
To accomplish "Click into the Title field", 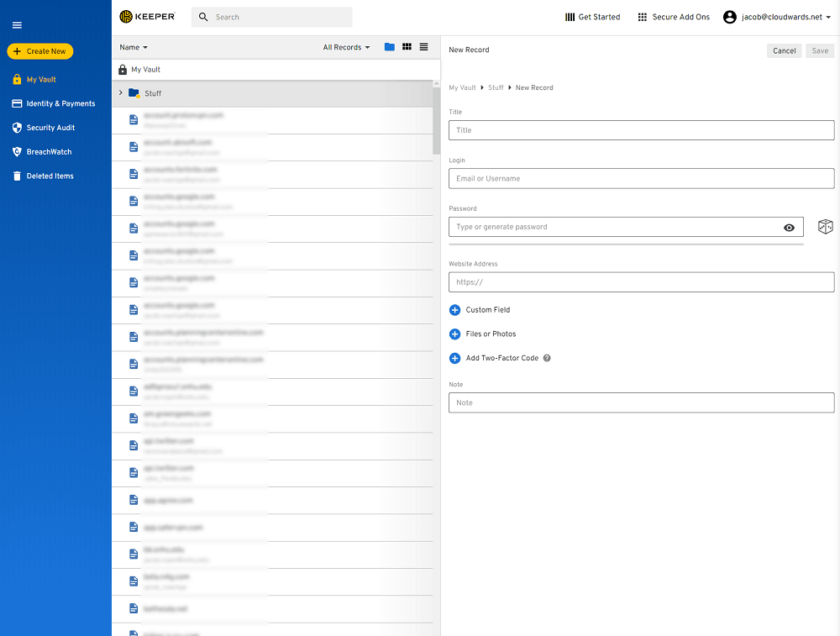I will click(x=641, y=130).
